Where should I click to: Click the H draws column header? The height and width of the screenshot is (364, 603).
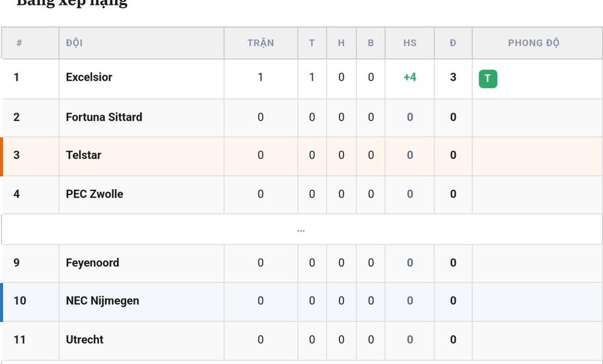tap(341, 43)
